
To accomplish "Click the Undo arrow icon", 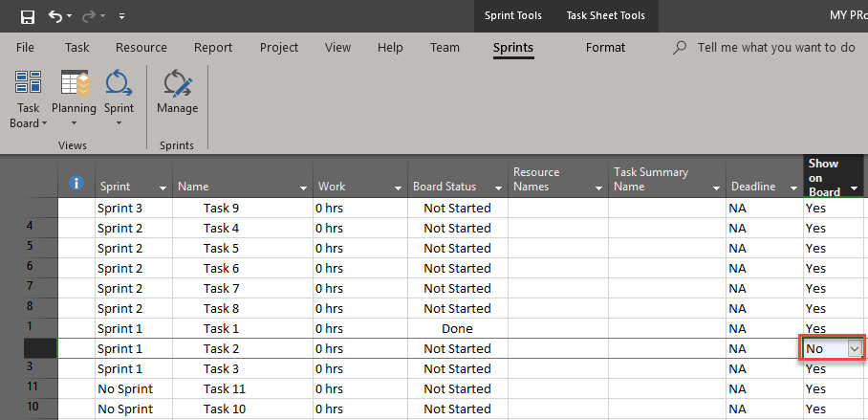I will click(55, 16).
